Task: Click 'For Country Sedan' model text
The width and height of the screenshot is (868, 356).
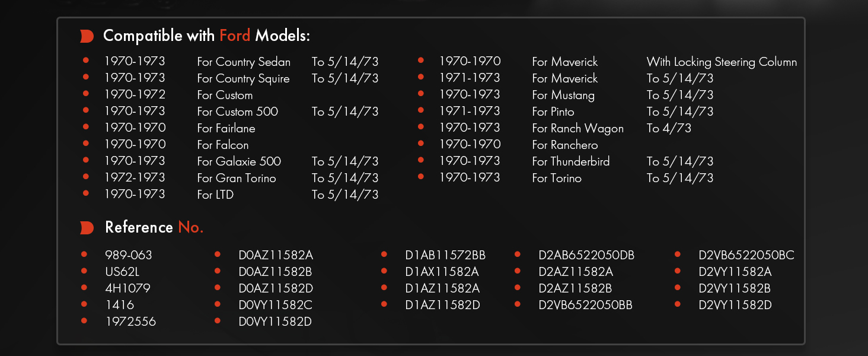Action: coord(244,62)
